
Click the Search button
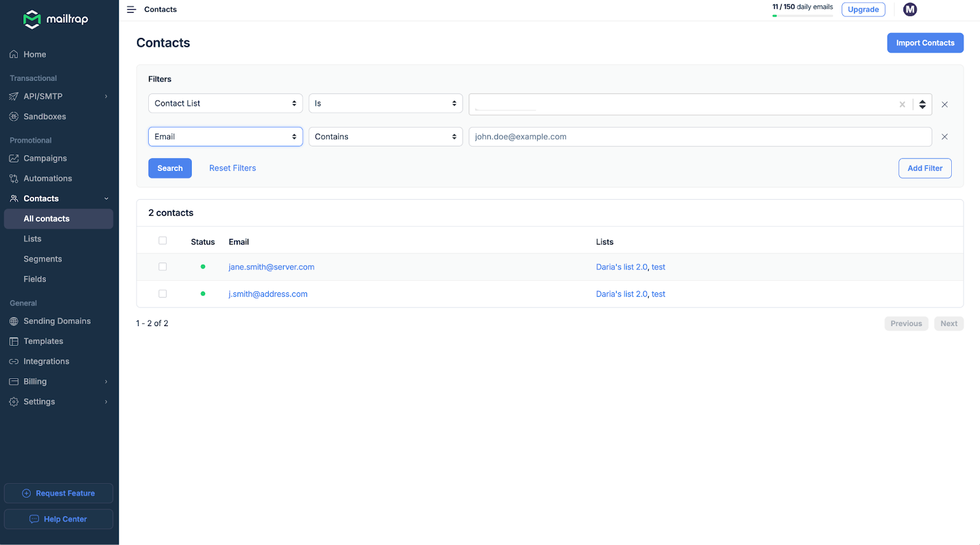(x=170, y=168)
